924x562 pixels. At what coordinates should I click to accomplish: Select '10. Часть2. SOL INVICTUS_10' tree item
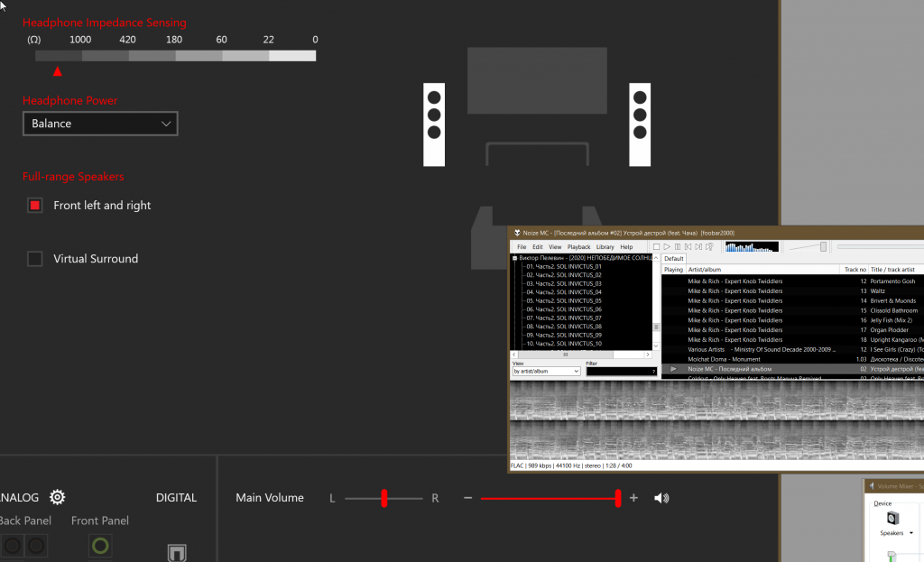click(x=564, y=344)
